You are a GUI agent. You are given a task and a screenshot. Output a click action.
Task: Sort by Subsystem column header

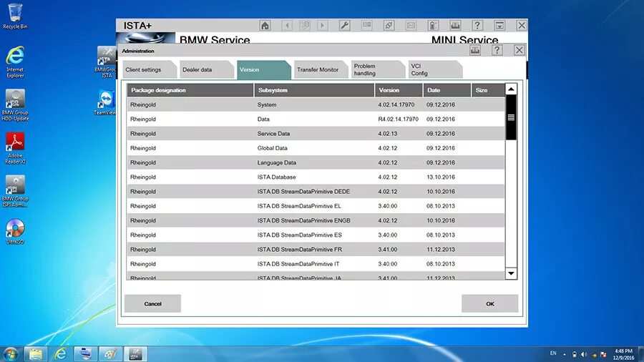[314, 90]
